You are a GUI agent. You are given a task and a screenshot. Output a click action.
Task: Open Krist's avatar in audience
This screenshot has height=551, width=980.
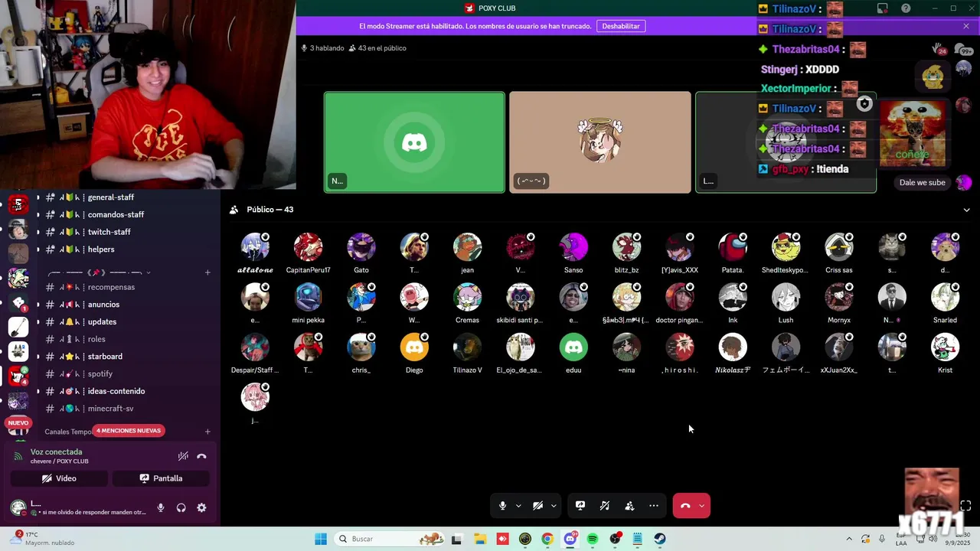coord(945,347)
